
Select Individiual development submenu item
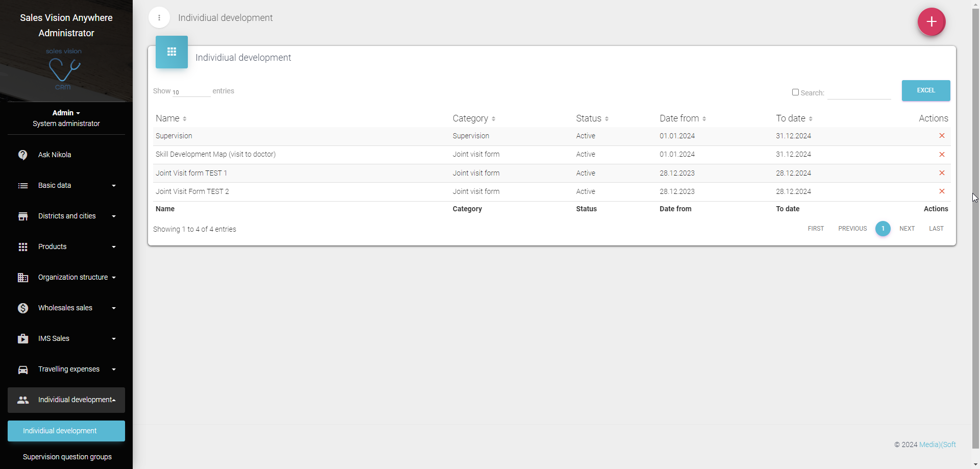tap(66, 431)
